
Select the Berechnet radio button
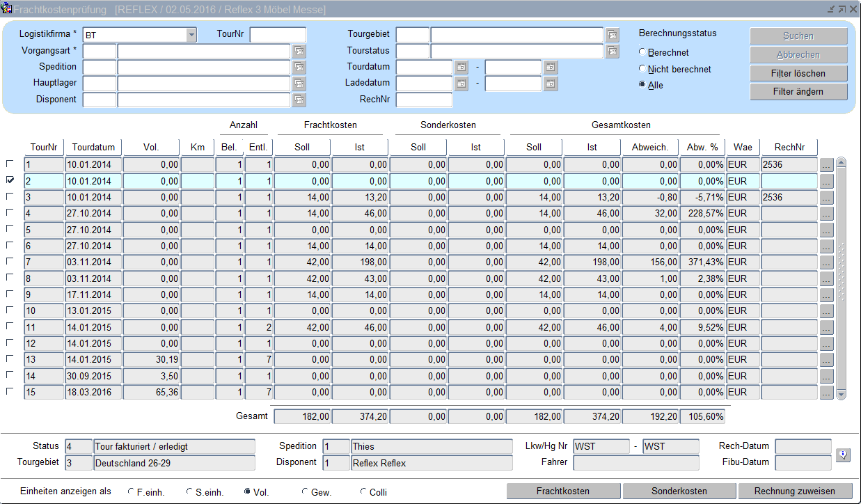642,52
